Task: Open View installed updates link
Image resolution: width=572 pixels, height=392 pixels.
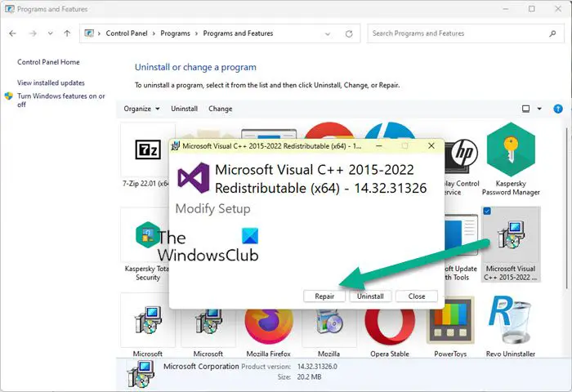Action: coord(51,82)
